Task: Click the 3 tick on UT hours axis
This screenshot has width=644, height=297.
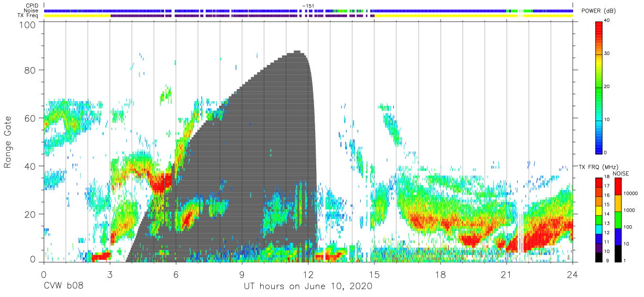Action: tap(110, 274)
